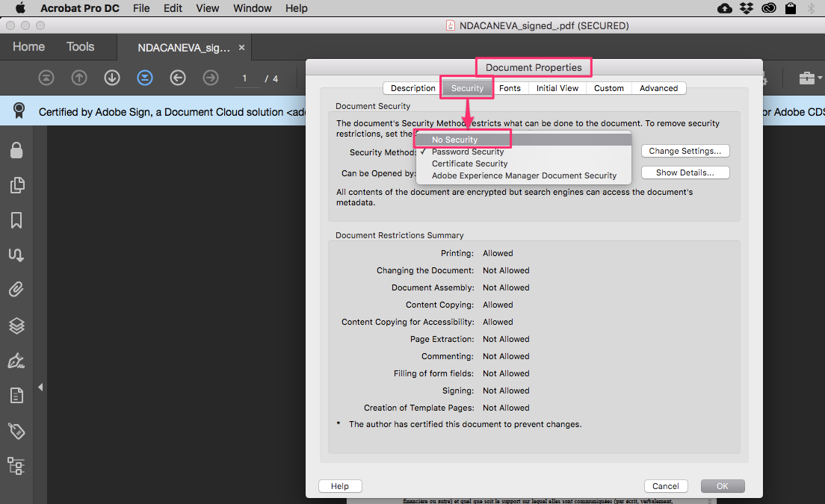Viewport: 825px width, 504px height.
Task: Click the Show Details button
Action: coord(685,172)
